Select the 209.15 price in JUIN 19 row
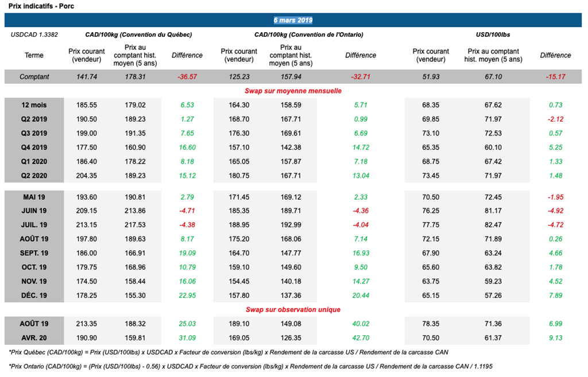The height and width of the screenshot is (377, 588). tap(86, 211)
